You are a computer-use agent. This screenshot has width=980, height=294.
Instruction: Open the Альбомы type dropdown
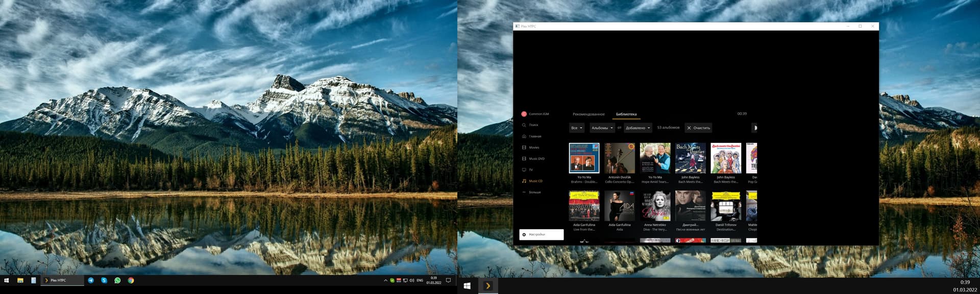[x=602, y=128]
